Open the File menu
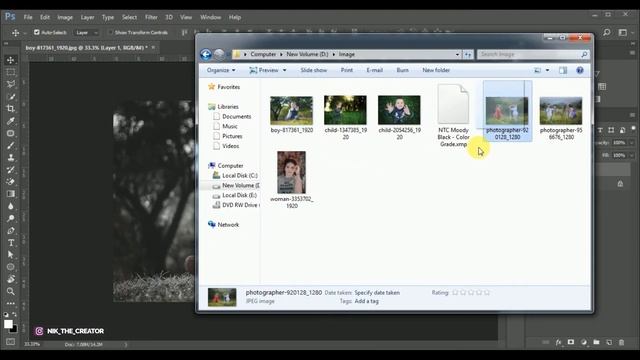 click(28, 17)
